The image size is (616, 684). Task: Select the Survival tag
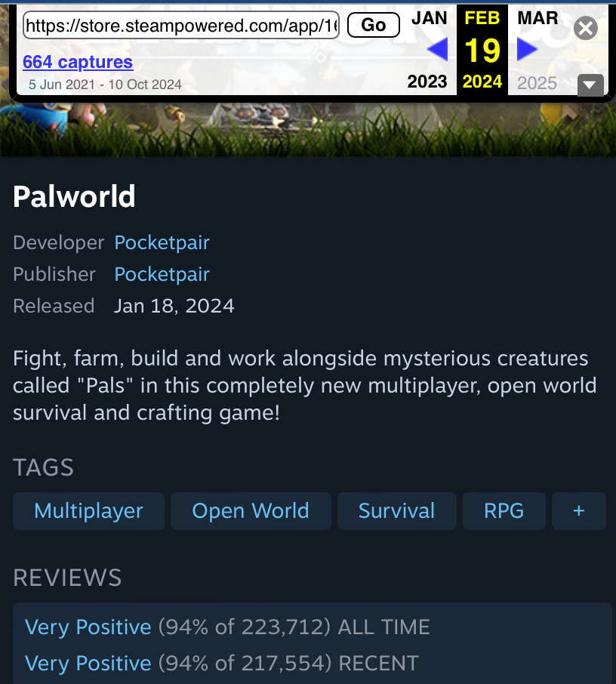[397, 511]
